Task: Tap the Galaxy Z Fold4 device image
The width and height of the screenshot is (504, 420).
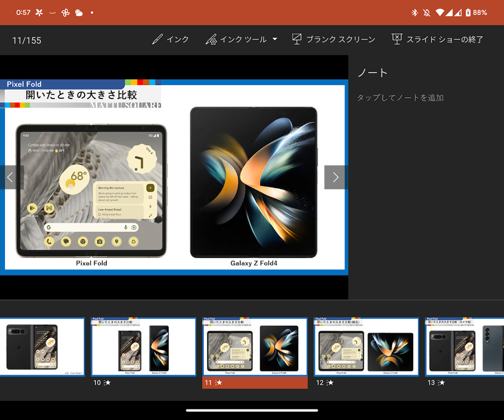Action: [254, 182]
